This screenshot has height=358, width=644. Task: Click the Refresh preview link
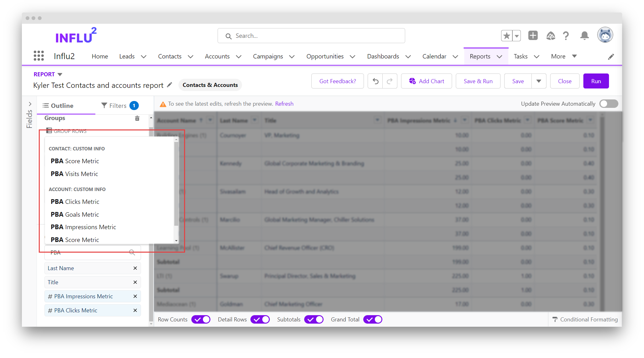coord(284,104)
